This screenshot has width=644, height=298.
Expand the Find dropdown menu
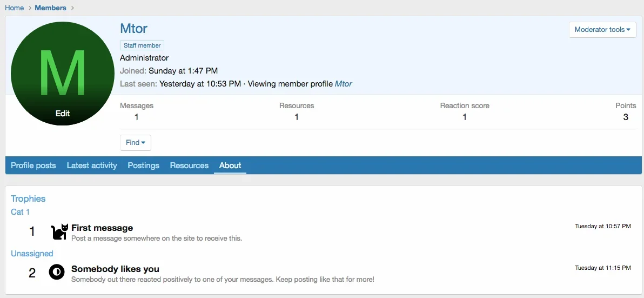point(136,143)
